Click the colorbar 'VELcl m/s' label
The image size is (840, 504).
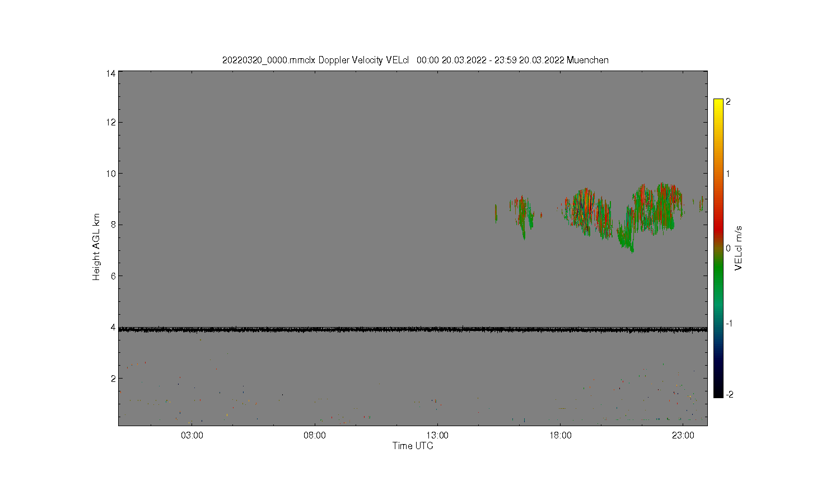(x=739, y=248)
